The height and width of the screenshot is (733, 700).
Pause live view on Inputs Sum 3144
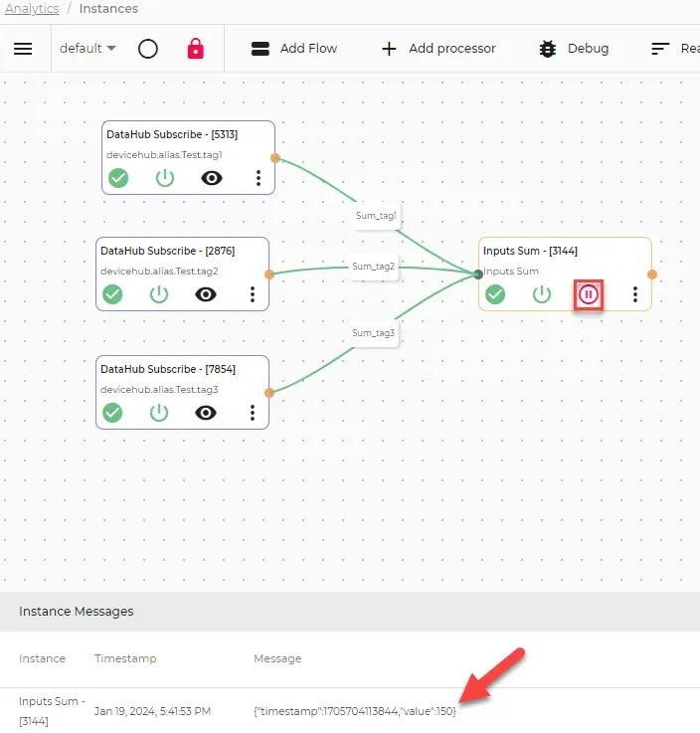tap(589, 294)
